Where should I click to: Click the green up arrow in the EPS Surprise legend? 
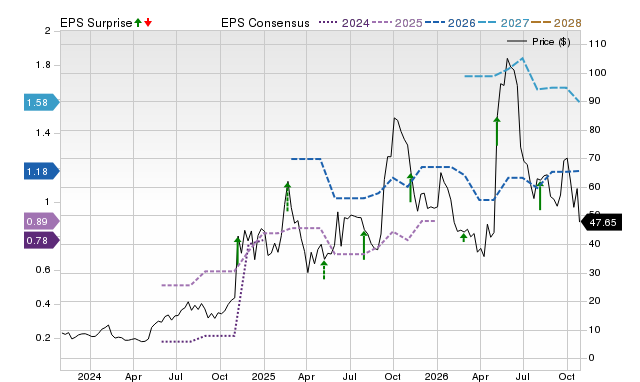click(138, 22)
